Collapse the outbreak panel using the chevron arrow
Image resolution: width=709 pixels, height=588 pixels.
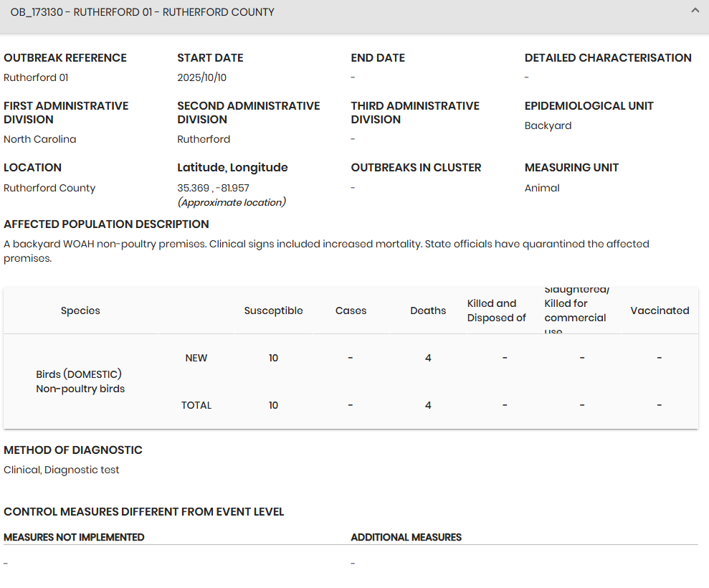coord(695,11)
